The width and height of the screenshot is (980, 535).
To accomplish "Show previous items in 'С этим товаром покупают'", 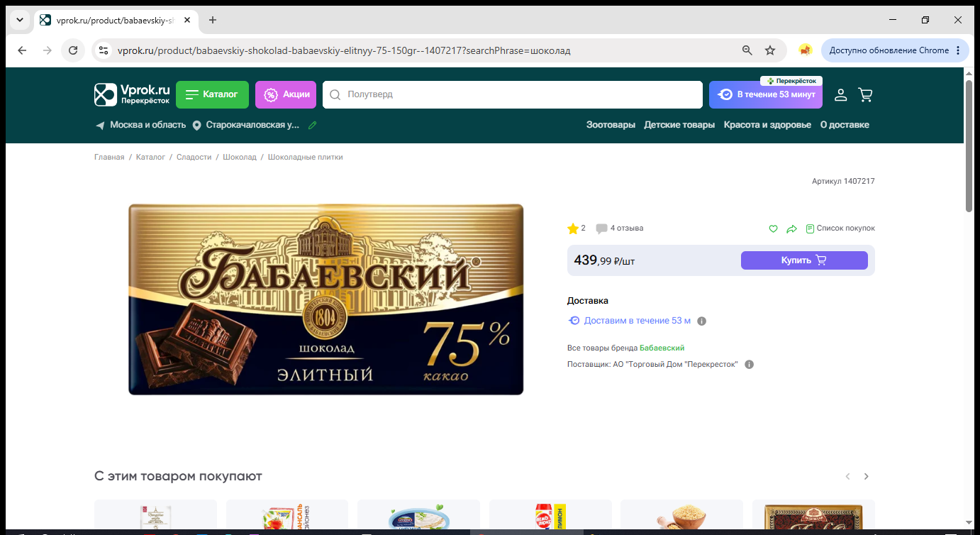I will [x=847, y=477].
